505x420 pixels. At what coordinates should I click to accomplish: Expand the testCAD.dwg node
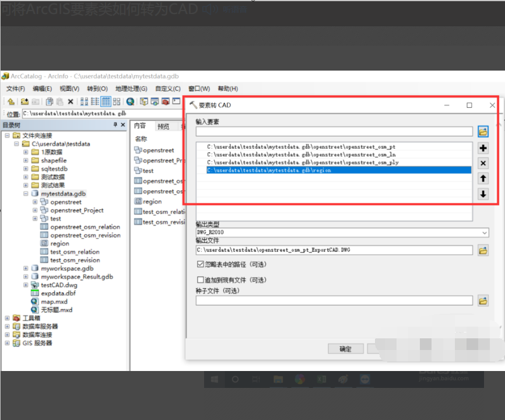coord(26,285)
